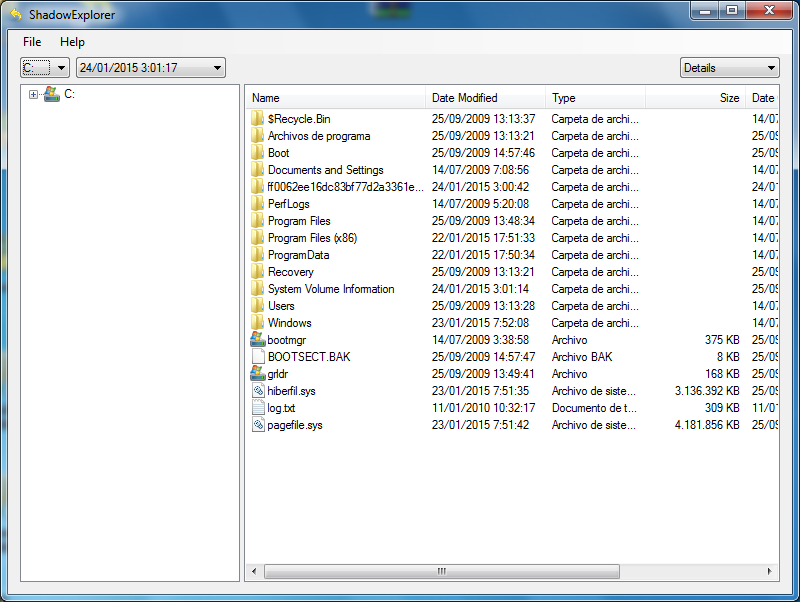Click the Boot folder icon
The width and height of the screenshot is (800, 602).
(257, 153)
